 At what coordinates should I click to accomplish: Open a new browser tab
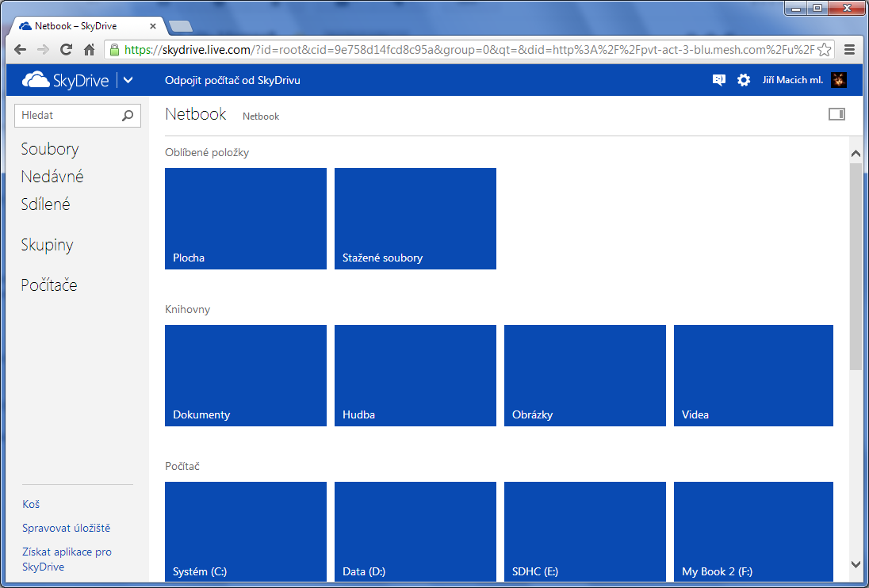click(181, 26)
